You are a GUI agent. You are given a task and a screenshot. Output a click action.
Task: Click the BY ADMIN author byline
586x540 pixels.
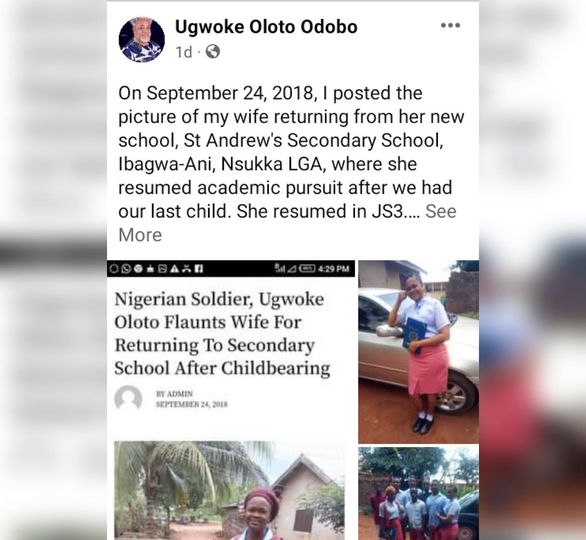pyautogui.click(x=175, y=394)
